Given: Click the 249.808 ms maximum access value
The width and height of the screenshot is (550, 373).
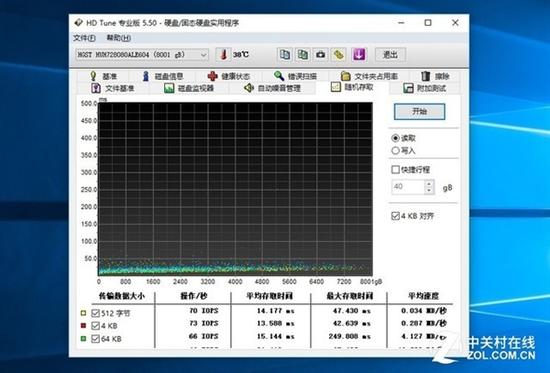Looking at the screenshot, I should pos(350,337).
